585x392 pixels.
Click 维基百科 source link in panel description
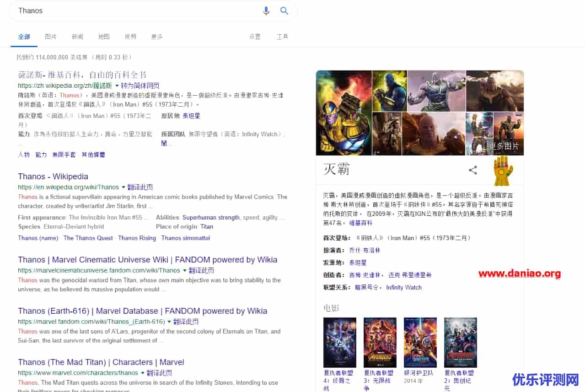[x=361, y=223]
